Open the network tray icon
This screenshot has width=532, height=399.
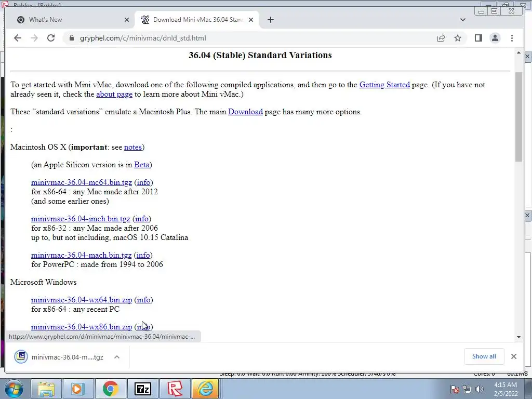[467, 389]
